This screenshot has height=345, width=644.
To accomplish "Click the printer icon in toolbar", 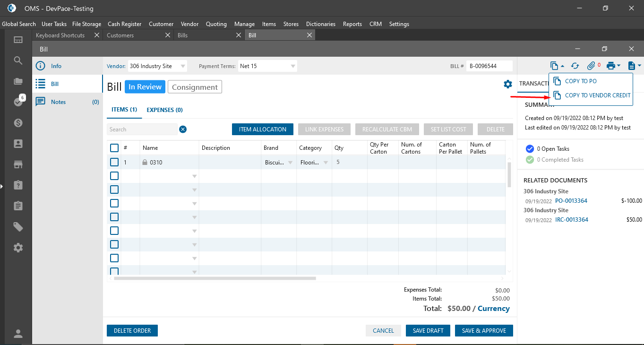I will 611,66.
